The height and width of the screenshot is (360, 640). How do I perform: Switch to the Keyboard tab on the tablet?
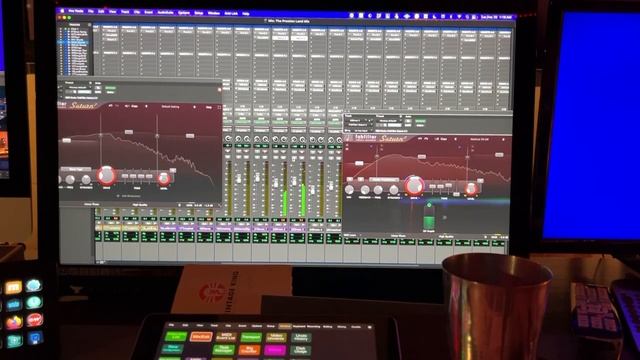tap(299, 327)
